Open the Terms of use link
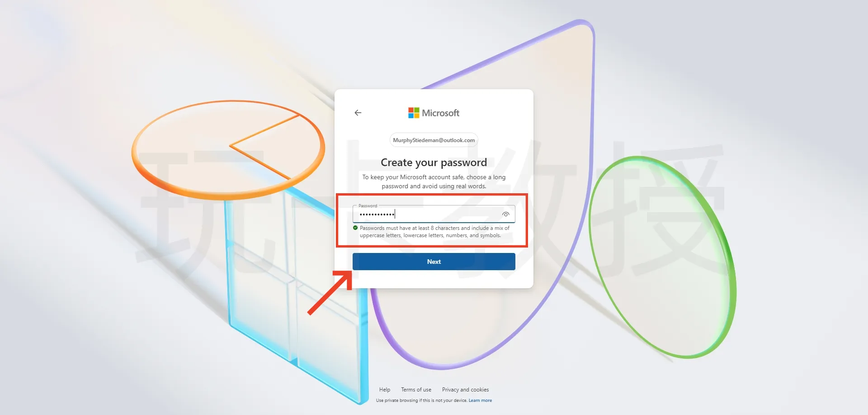The height and width of the screenshot is (415, 868). point(416,390)
